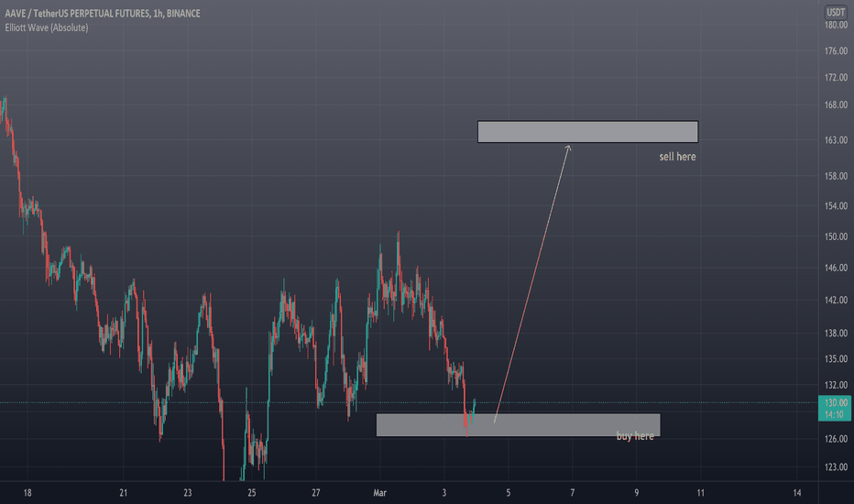Click the 123.00 price axis label
The height and width of the screenshot is (504, 854).
point(836,467)
